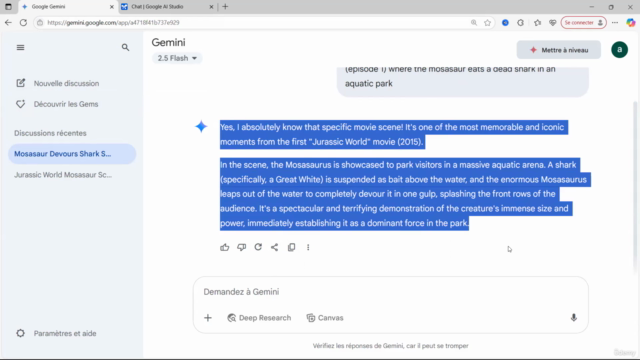Click the sidebar search magnifier icon

[x=125, y=48]
